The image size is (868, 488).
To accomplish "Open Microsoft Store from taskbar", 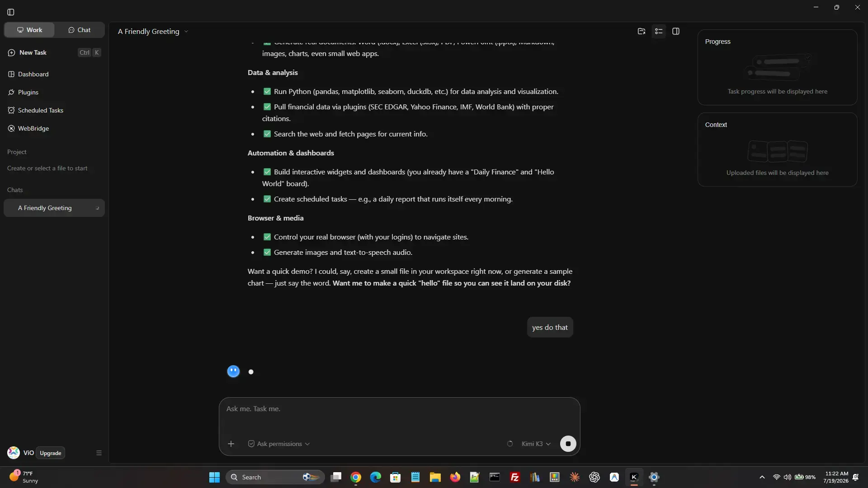I will [396, 477].
